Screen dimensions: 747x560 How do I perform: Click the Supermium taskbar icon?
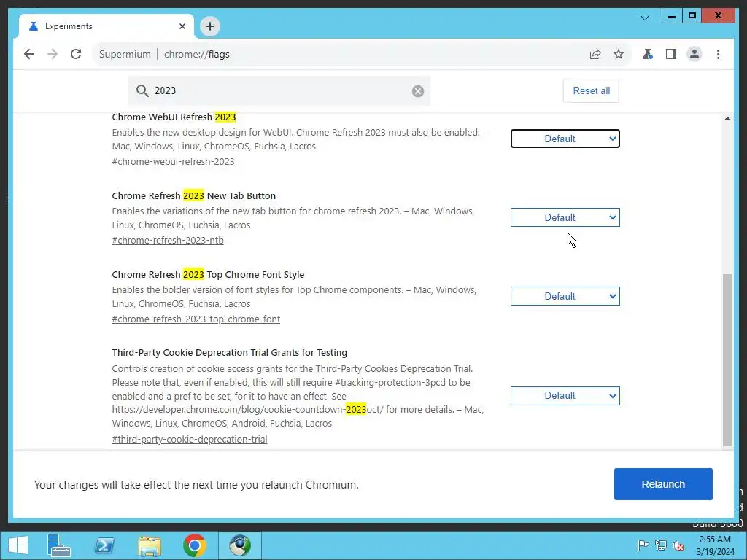tap(239, 545)
